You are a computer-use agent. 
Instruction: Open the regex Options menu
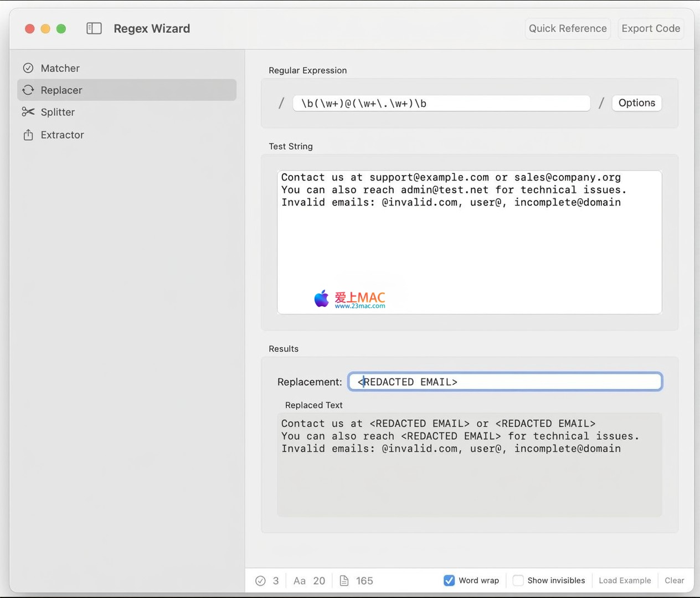click(x=636, y=103)
